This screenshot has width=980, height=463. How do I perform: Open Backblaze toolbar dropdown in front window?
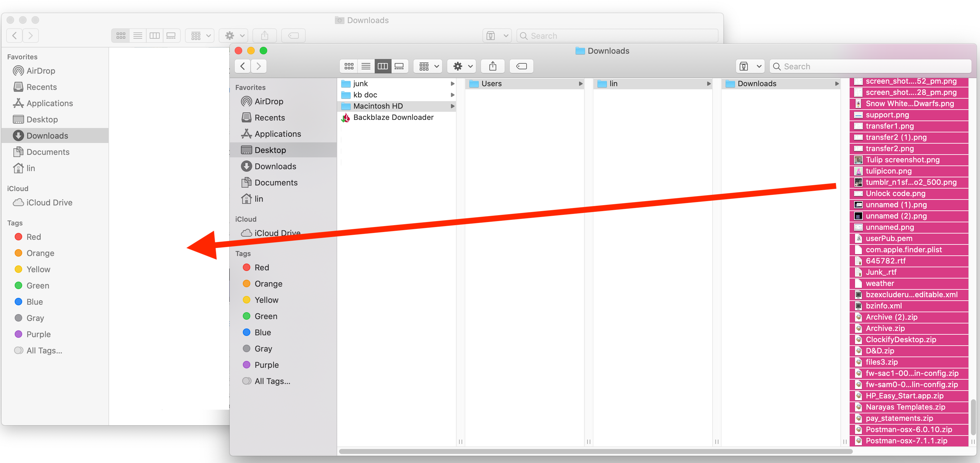[x=750, y=66]
